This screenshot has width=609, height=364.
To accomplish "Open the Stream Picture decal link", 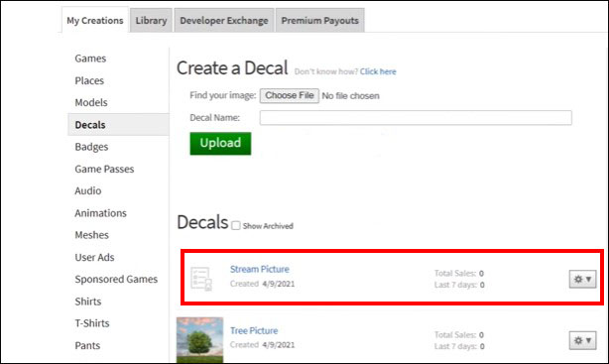I will point(260,269).
